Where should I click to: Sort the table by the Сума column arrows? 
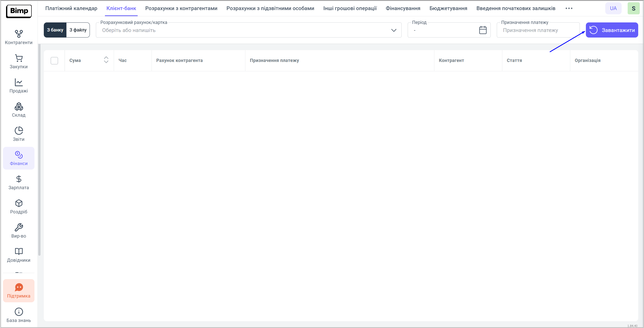click(x=106, y=60)
